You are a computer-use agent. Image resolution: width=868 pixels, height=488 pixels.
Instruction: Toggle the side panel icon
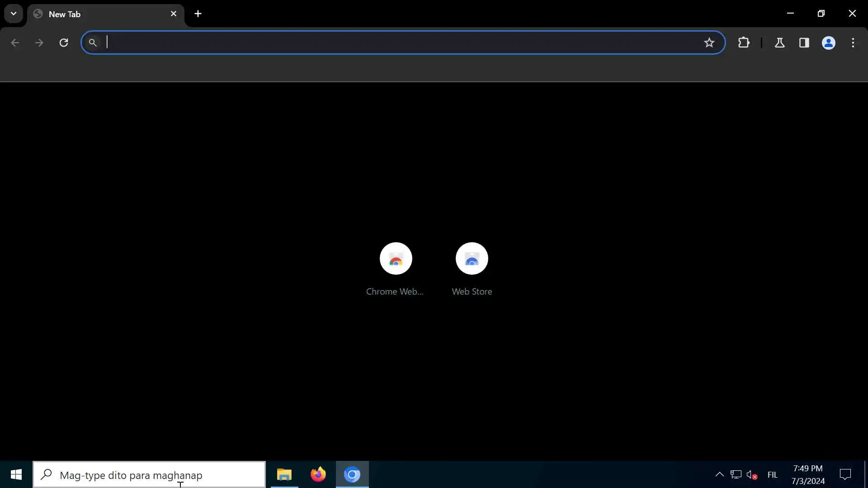[804, 42]
